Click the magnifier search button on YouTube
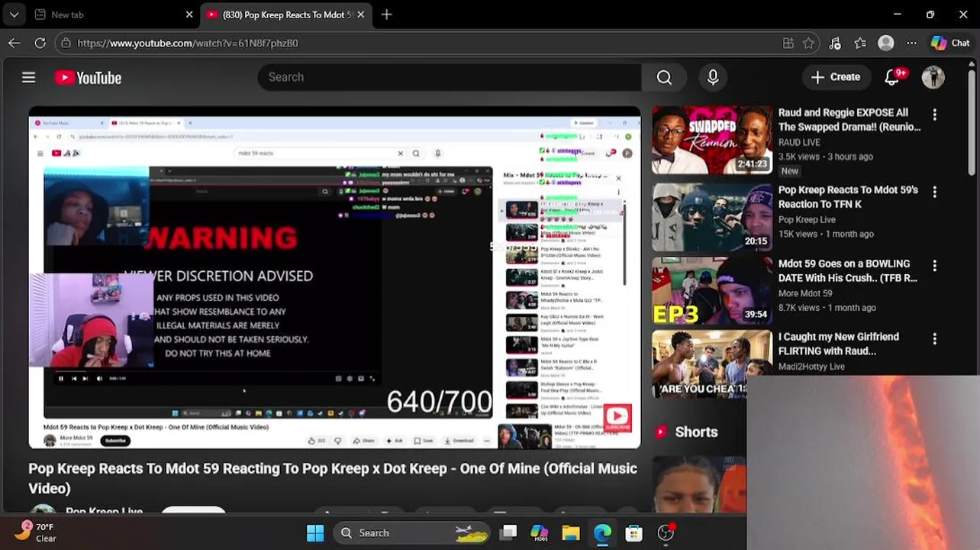This screenshot has height=550, width=980. pyautogui.click(x=664, y=77)
